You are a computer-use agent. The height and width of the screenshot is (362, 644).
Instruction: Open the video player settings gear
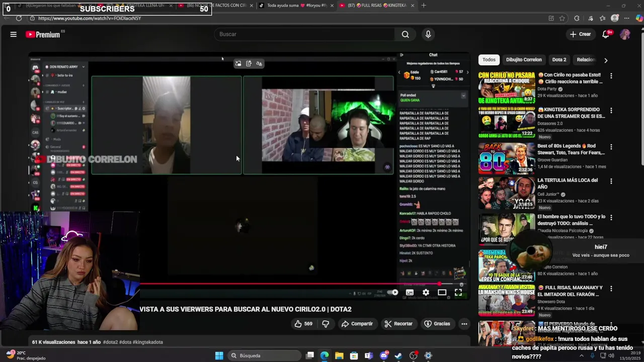(426, 292)
